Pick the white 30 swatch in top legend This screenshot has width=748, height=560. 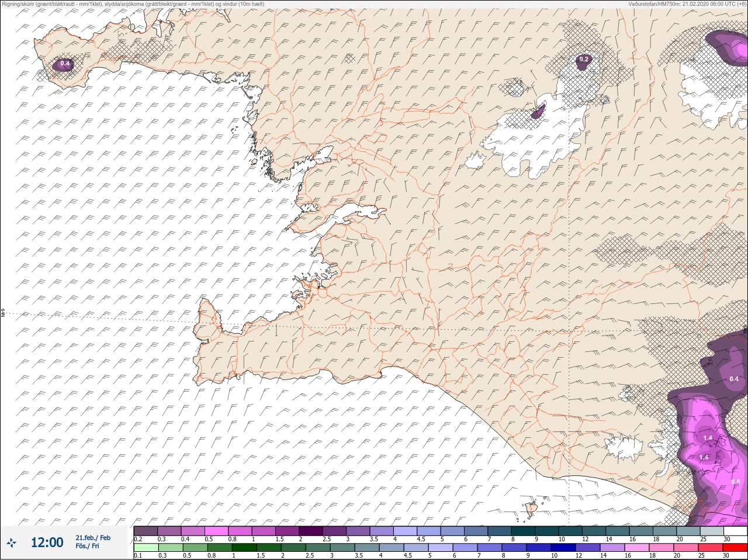point(735,531)
